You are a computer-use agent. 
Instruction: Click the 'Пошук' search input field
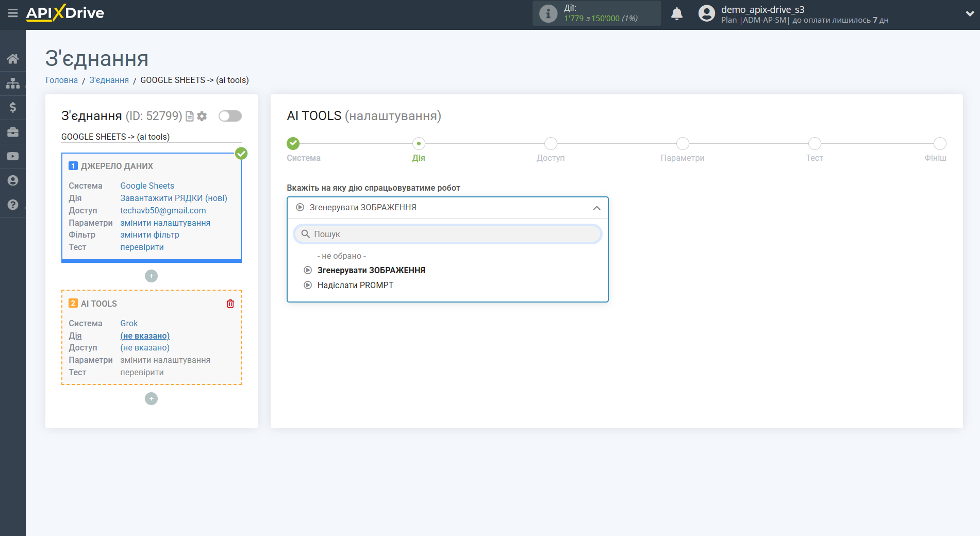447,234
